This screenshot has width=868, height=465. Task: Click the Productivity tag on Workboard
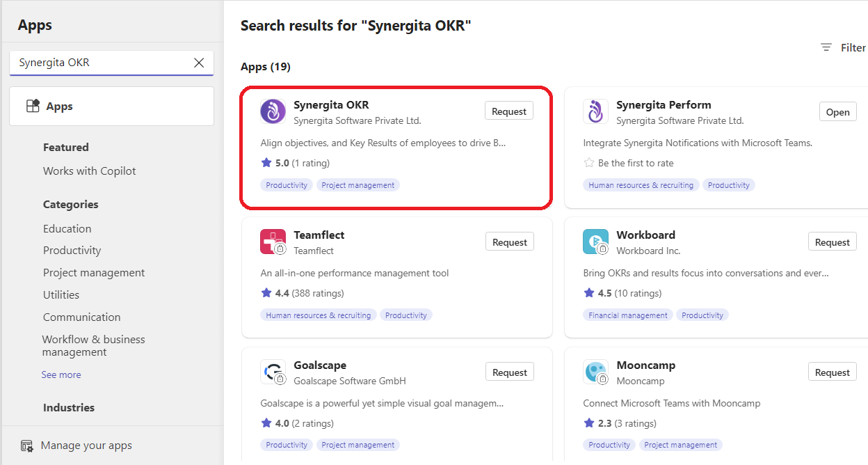[702, 315]
